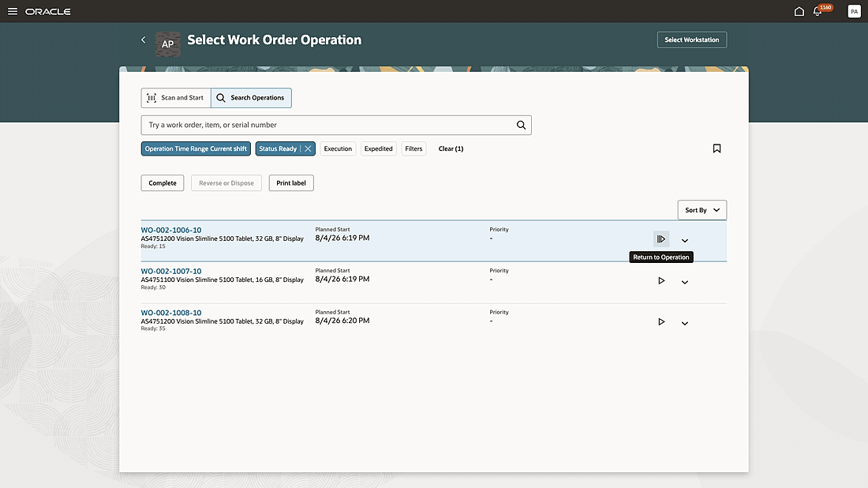
Task: Go back using the left arrow
Action: [144, 40]
